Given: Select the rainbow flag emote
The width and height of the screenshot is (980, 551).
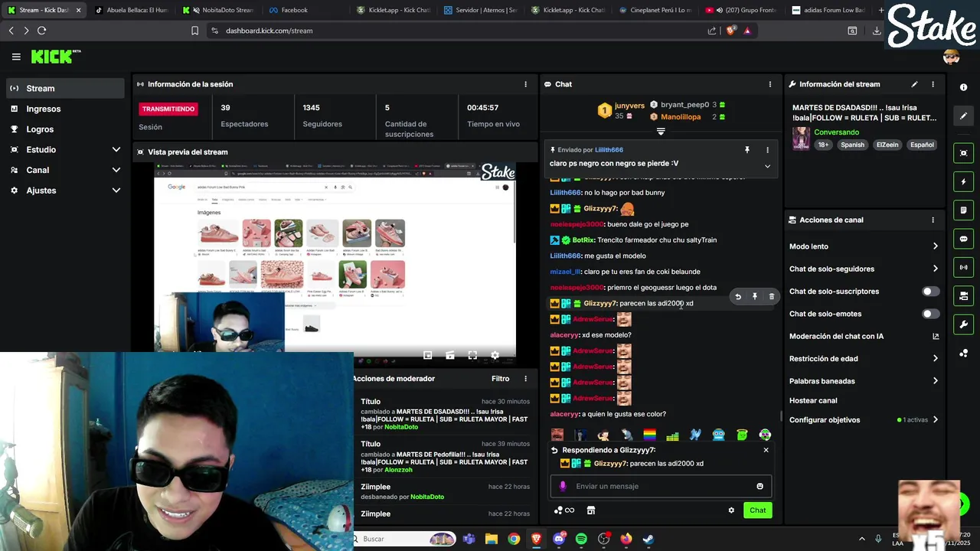Looking at the screenshot, I should coord(649,435).
